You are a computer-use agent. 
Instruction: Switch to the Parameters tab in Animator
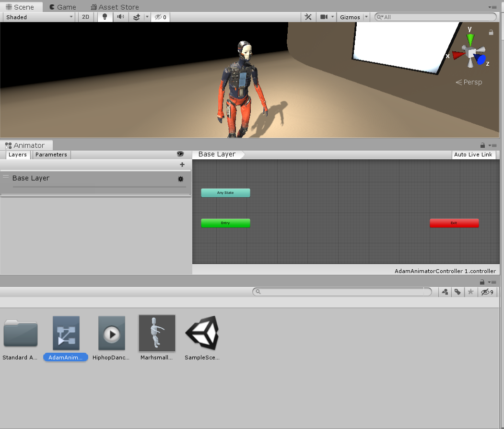coord(51,155)
